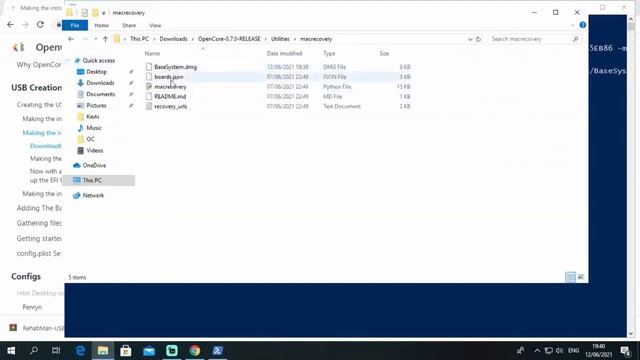Image resolution: width=640 pixels, height=360 pixels.
Task: Select This PC in navigation pane
Action: 92,180
